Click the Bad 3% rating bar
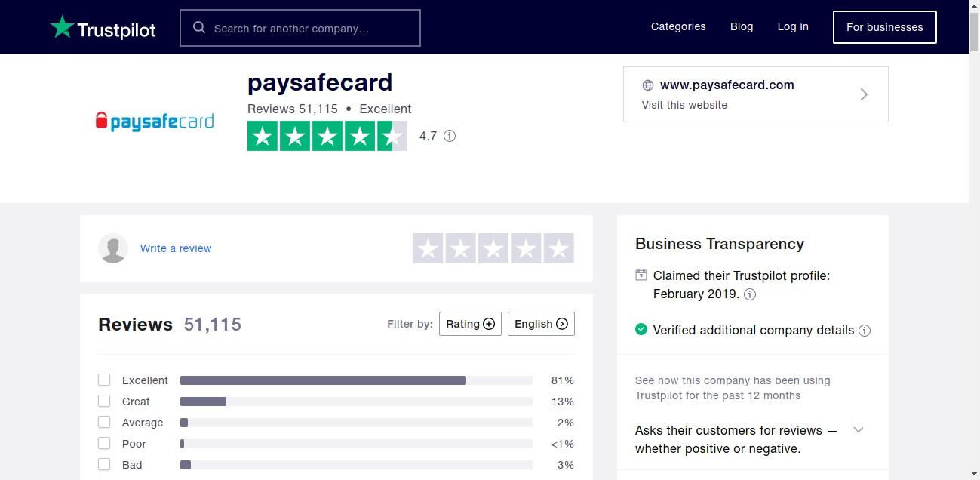Screen dimensions: 980x480 click(356, 465)
